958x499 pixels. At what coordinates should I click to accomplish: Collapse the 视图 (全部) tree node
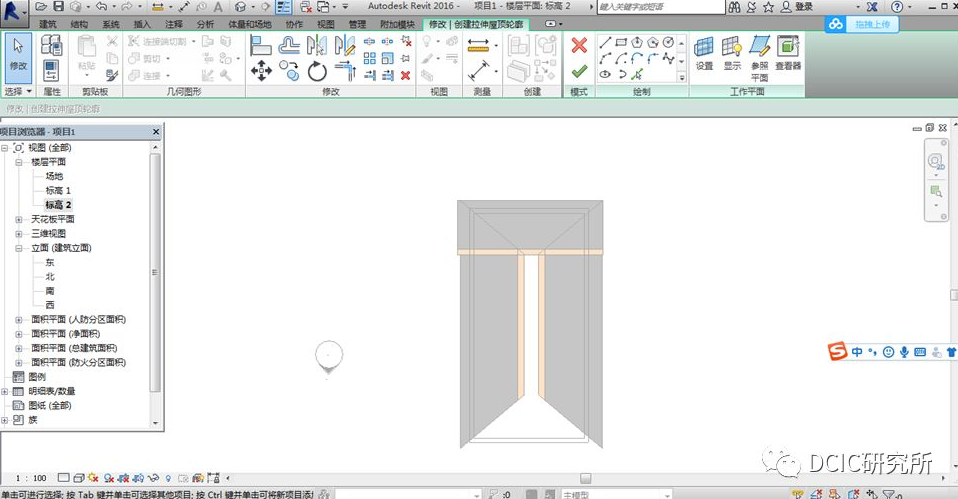coord(4,148)
